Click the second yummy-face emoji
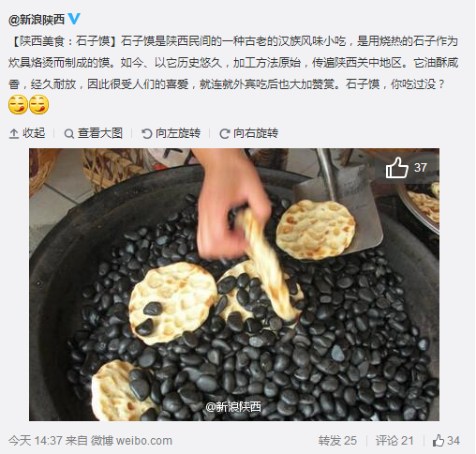Viewport: 476px width, 454px height. pyautogui.click(x=38, y=105)
